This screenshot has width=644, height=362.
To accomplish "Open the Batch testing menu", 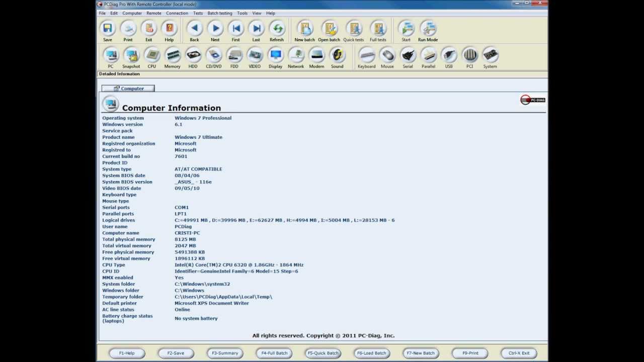I will coord(220,13).
